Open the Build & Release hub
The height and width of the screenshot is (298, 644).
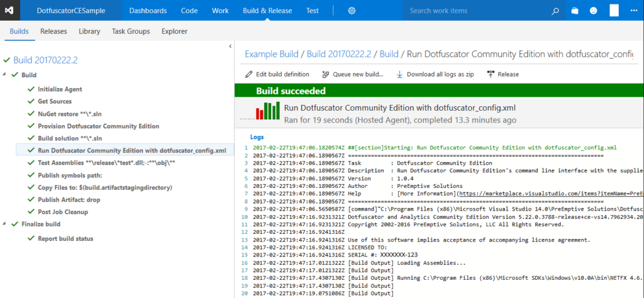pos(267,11)
